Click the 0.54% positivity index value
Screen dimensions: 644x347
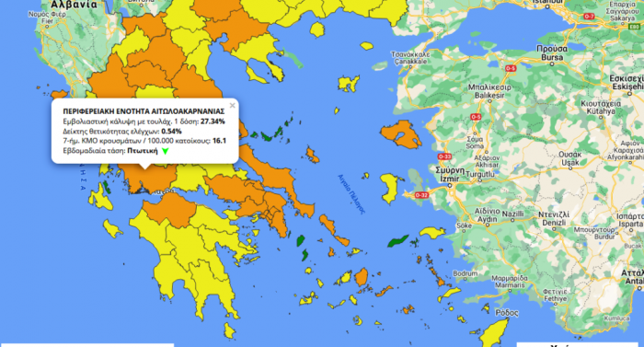tap(171, 131)
